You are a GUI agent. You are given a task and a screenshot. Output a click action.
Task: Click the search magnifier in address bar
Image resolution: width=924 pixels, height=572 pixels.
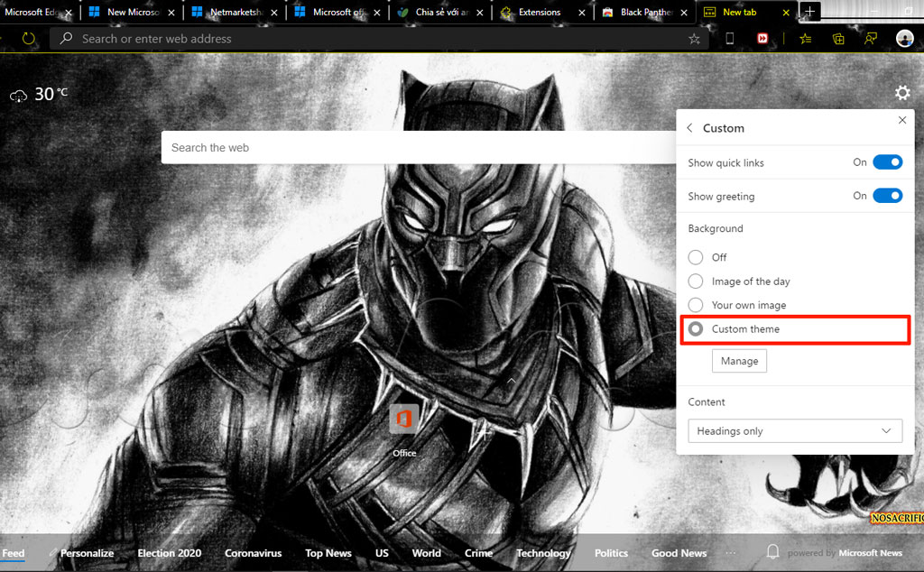[66, 38]
